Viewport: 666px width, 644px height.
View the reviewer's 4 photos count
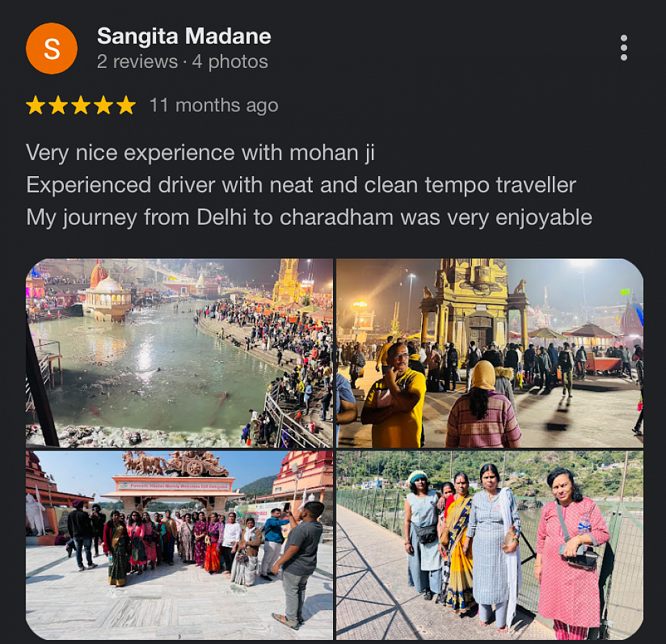pos(230,62)
